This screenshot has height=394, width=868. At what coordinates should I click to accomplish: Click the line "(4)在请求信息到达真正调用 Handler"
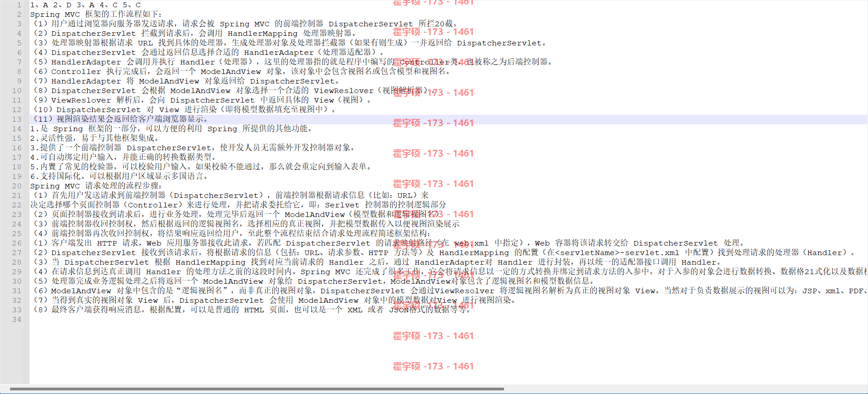pyautogui.click(x=448, y=272)
